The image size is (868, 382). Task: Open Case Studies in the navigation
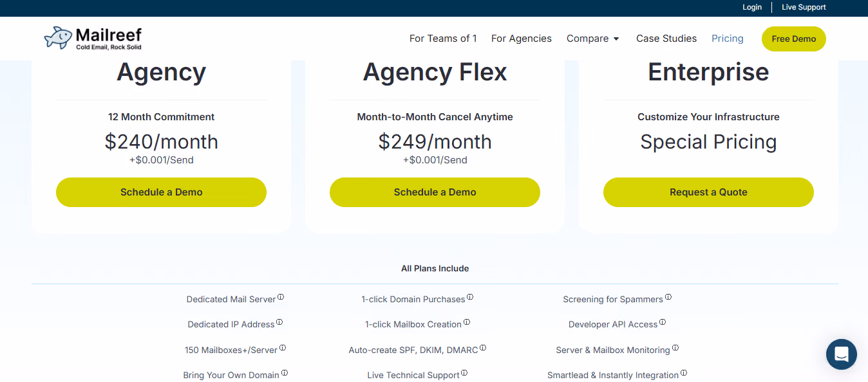[x=666, y=39]
